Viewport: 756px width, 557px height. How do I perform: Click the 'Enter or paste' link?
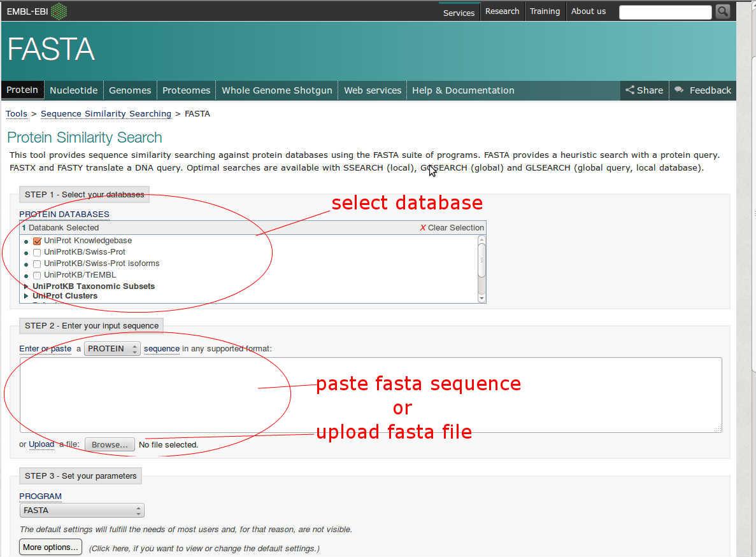tap(45, 348)
